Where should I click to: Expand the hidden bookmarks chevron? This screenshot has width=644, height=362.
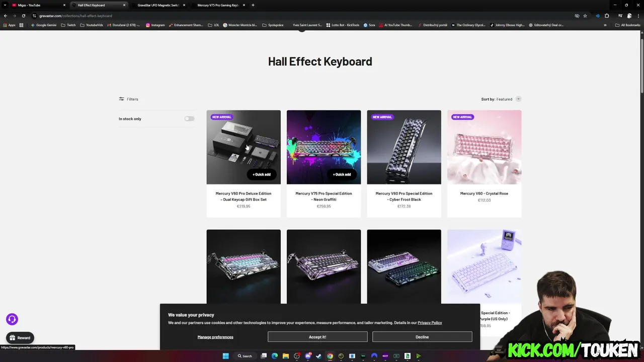coord(605,25)
